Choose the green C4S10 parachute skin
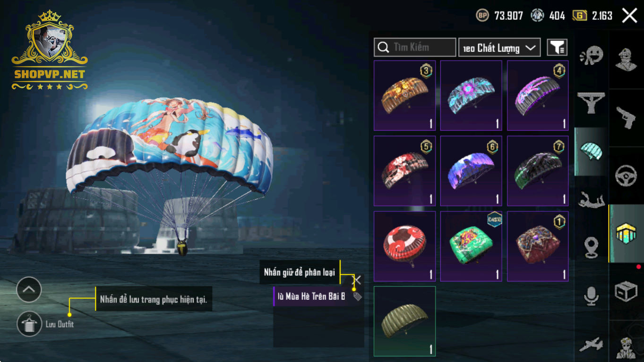The width and height of the screenshot is (644, 362). click(x=471, y=246)
